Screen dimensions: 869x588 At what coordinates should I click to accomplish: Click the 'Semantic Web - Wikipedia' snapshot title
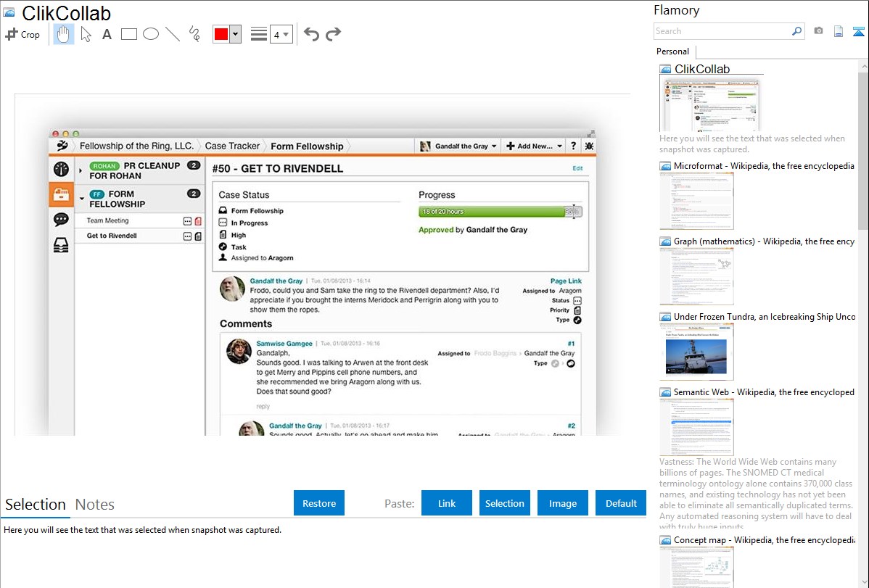tap(764, 392)
